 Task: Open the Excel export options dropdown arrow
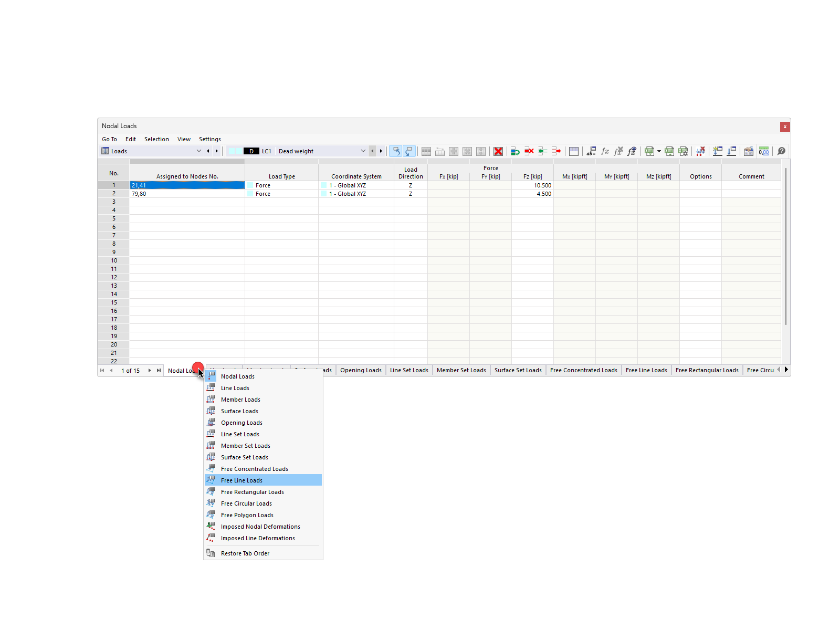tap(659, 151)
